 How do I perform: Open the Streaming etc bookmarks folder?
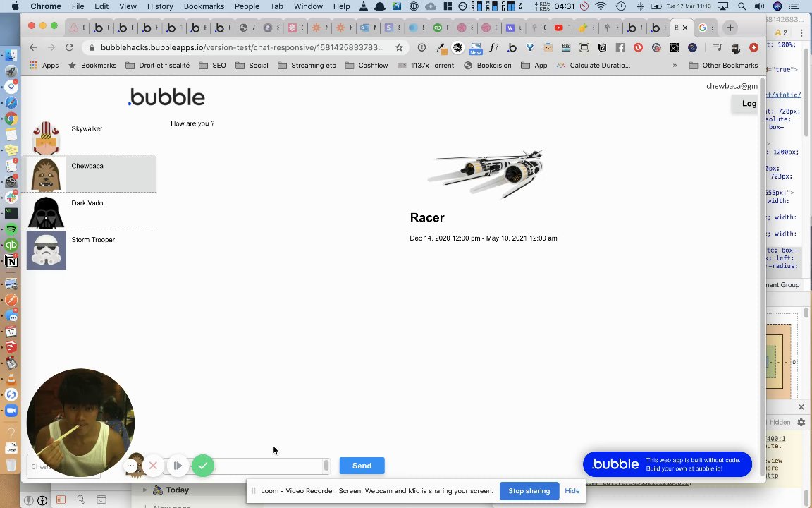(307, 66)
